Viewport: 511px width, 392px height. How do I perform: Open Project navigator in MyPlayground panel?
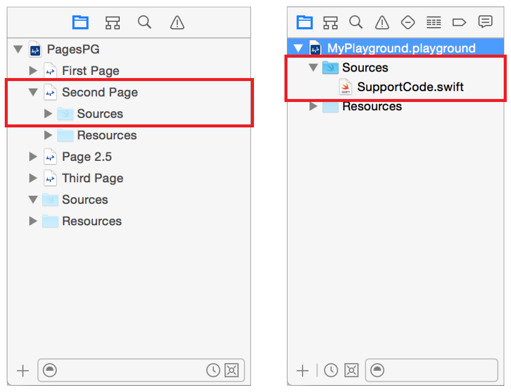point(304,22)
